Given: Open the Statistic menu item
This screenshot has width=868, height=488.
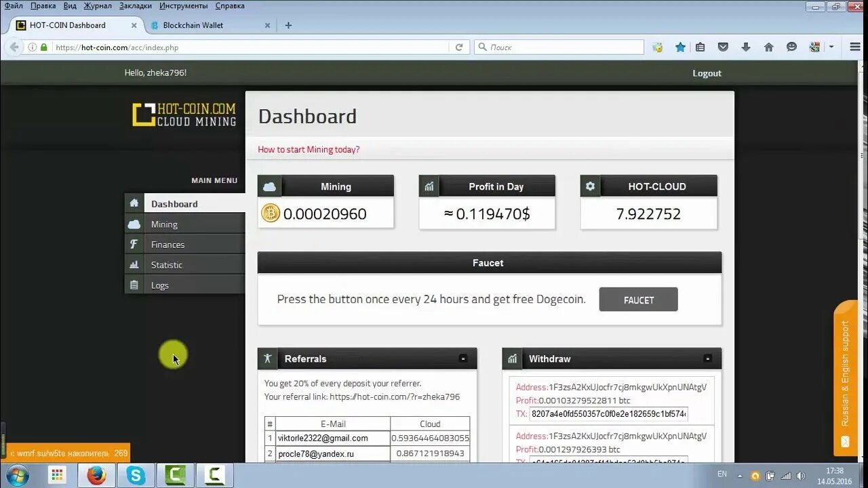Looking at the screenshot, I should pyautogui.click(x=184, y=264).
